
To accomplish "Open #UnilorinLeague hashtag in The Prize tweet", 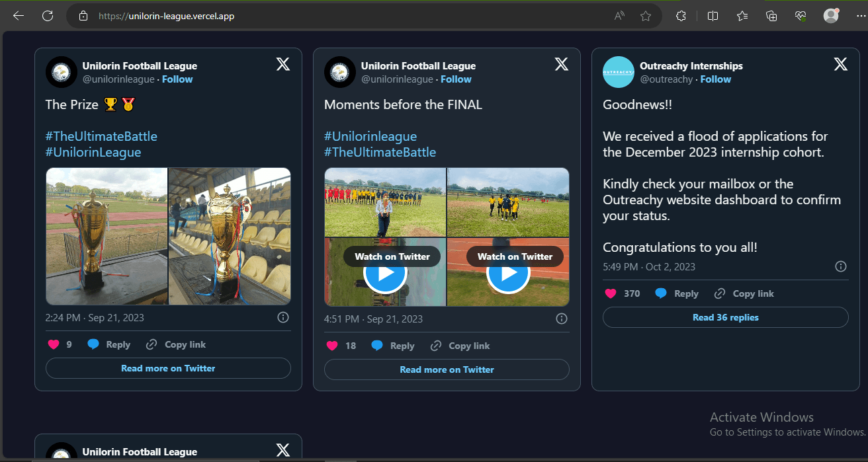I will pos(93,153).
